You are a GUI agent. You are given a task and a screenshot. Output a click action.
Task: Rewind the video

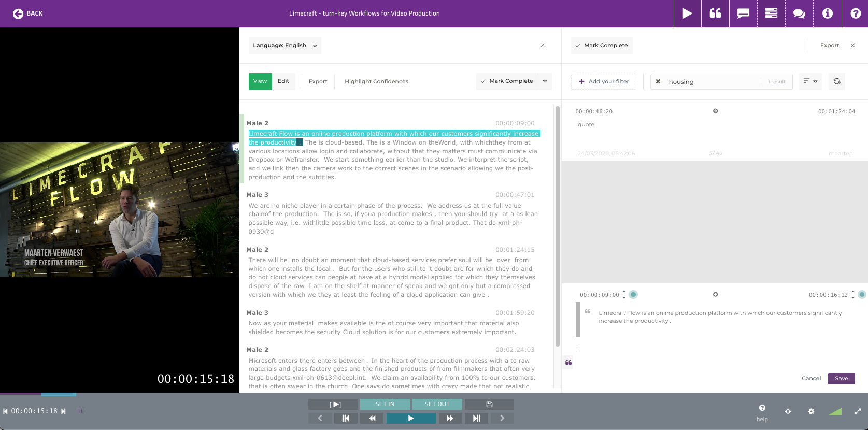[x=372, y=418]
